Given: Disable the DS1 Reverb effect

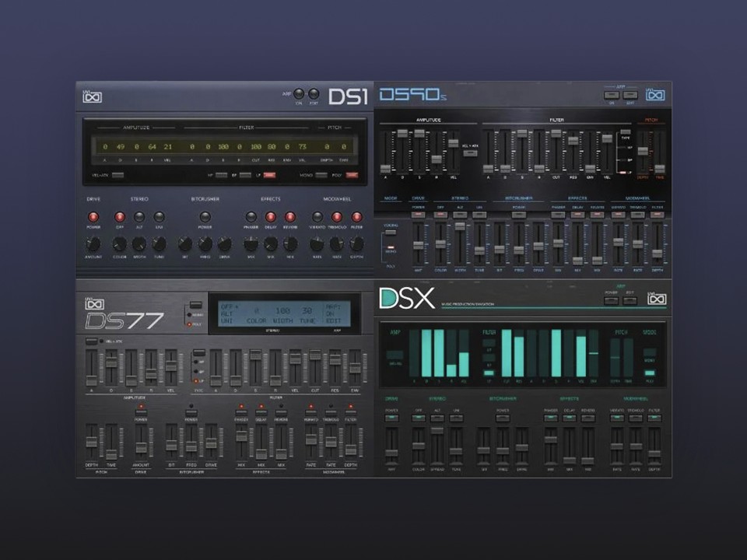Looking at the screenshot, I should coord(289,217).
